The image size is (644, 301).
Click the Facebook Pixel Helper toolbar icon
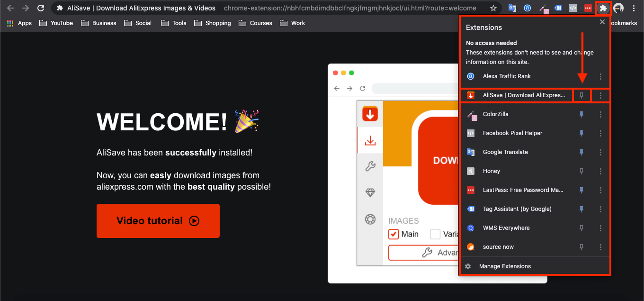tap(572, 8)
